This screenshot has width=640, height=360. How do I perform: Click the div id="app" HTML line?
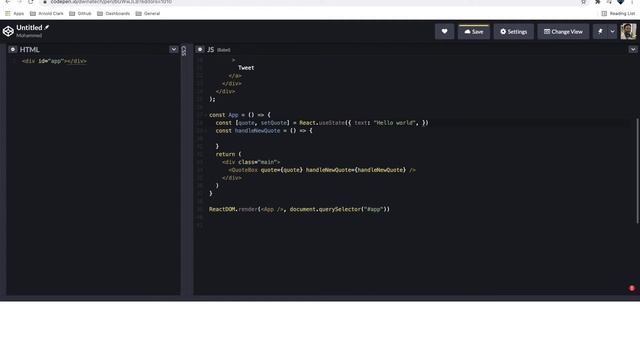(54, 61)
